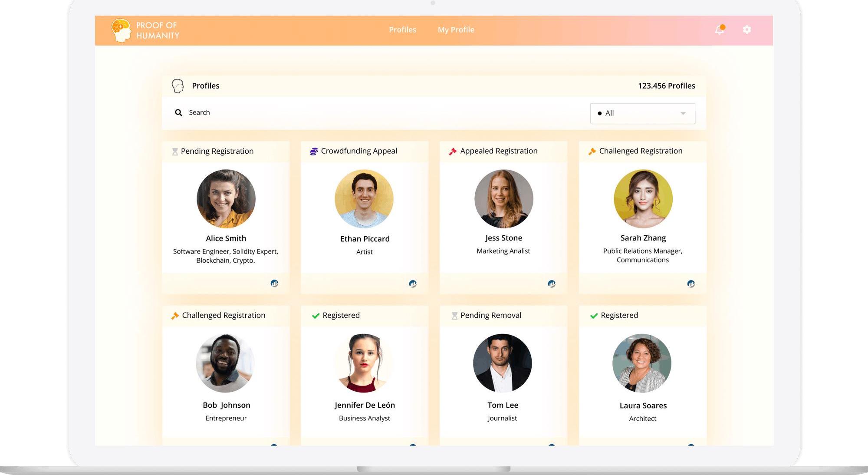Click chart icon on Sarah Zhang's card
The width and height of the screenshot is (868, 475).
tap(691, 284)
